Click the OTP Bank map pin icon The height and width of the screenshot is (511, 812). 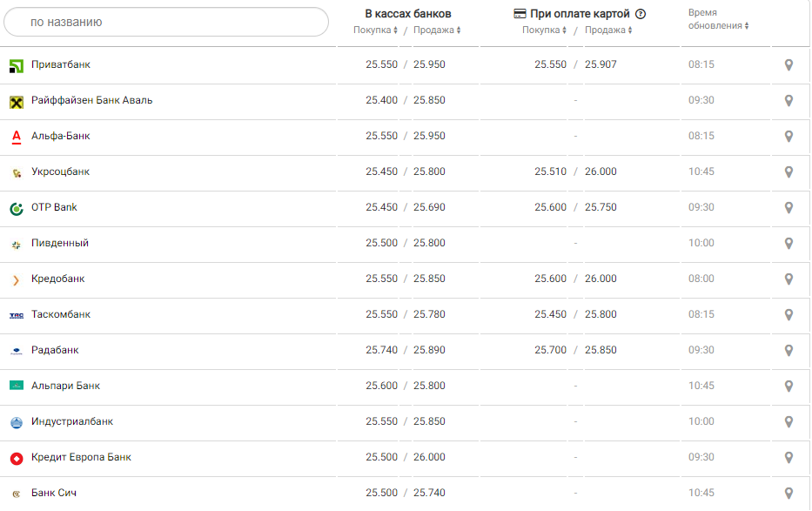coord(789,208)
